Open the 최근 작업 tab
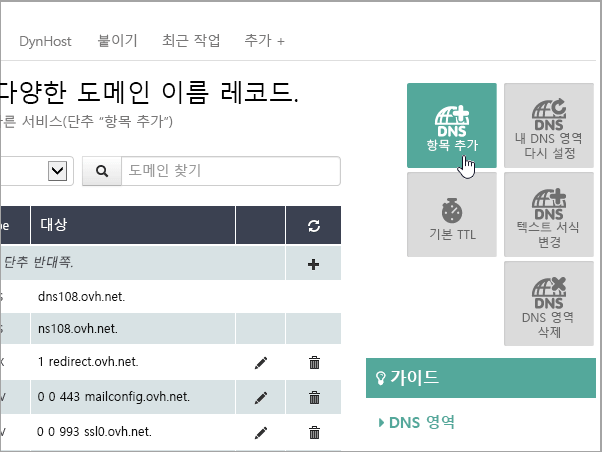The image size is (602, 452). click(190, 41)
